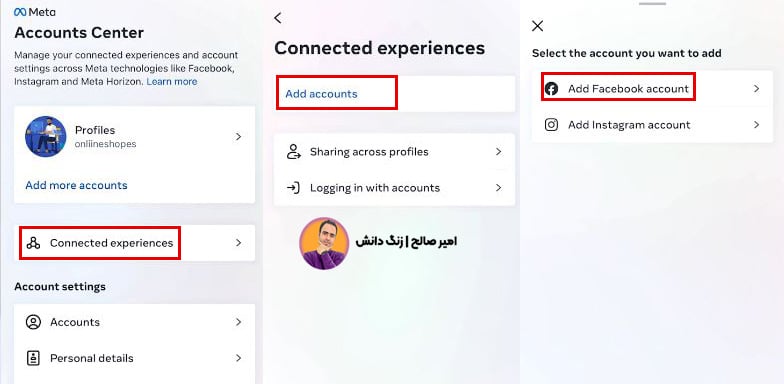Image resolution: width=784 pixels, height=384 pixels.
Task: Open the Add Facebook account chevron
Action: (x=756, y=88)
